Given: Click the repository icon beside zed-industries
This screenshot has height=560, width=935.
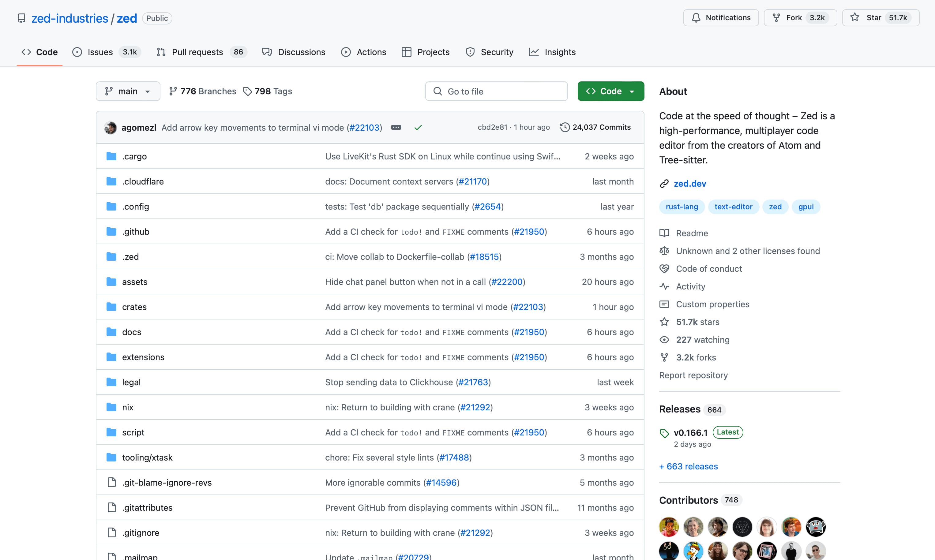Looking at the screenshot, I should 21,18.
